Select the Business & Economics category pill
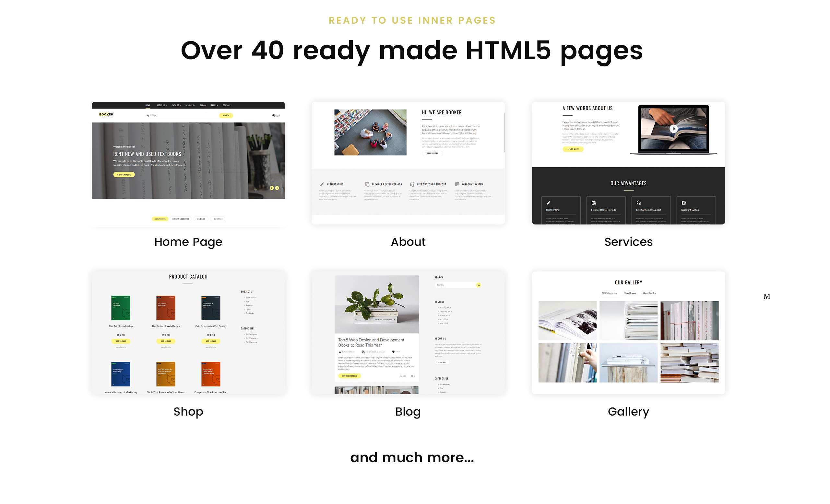This screenshot has height=504, width=830. [181, 219]
